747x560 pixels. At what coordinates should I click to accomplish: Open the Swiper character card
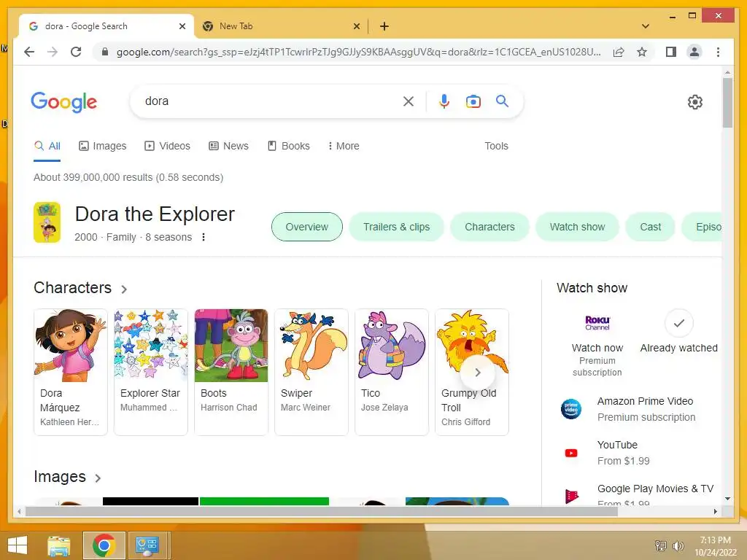tap(311, 372)
